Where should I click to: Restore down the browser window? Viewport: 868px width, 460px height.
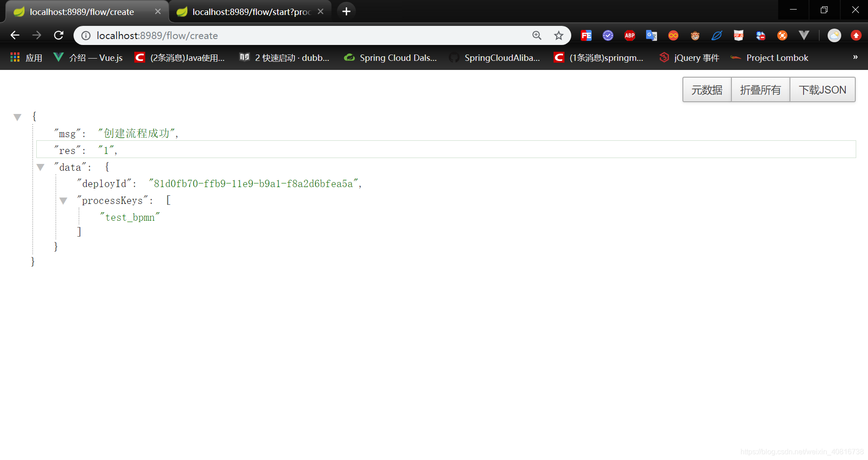coord(824,10)
